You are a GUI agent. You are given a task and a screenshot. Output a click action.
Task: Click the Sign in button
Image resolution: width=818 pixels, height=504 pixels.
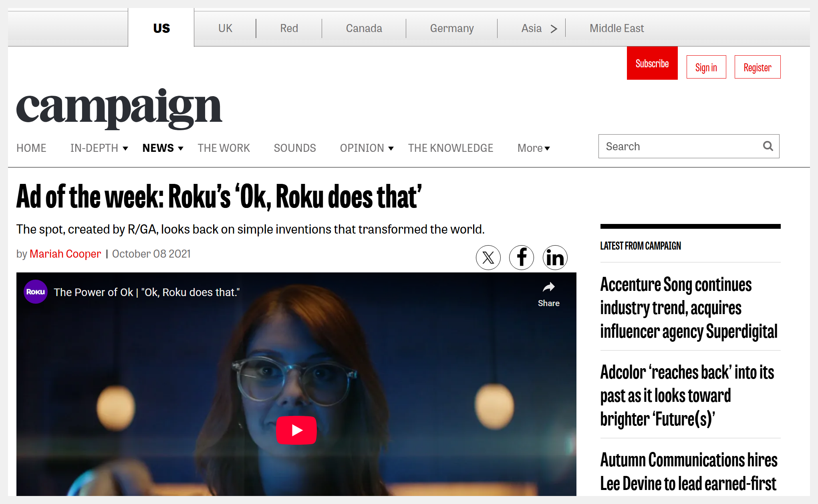click(x=706, y=67)
